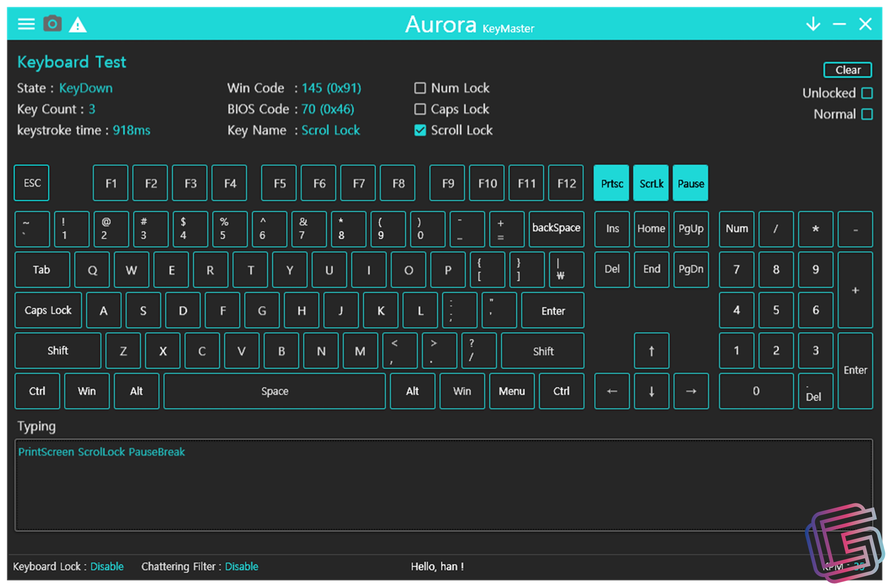Click the PgUp key
The height and width of the screenshot is (588, 890).
pyautogui.click(x=691, y=229)
